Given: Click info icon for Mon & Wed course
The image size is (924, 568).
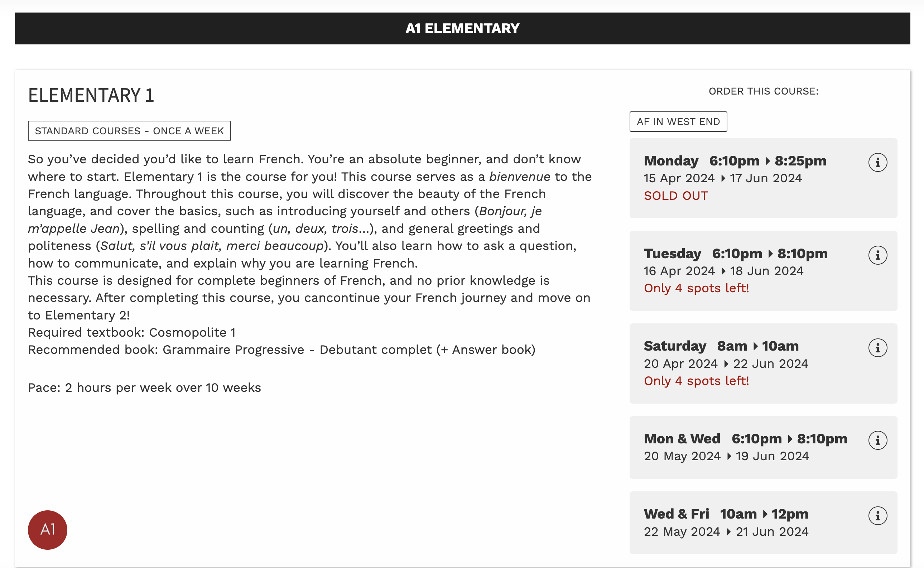Looking at the screenshot, I should tap(877, 440).
